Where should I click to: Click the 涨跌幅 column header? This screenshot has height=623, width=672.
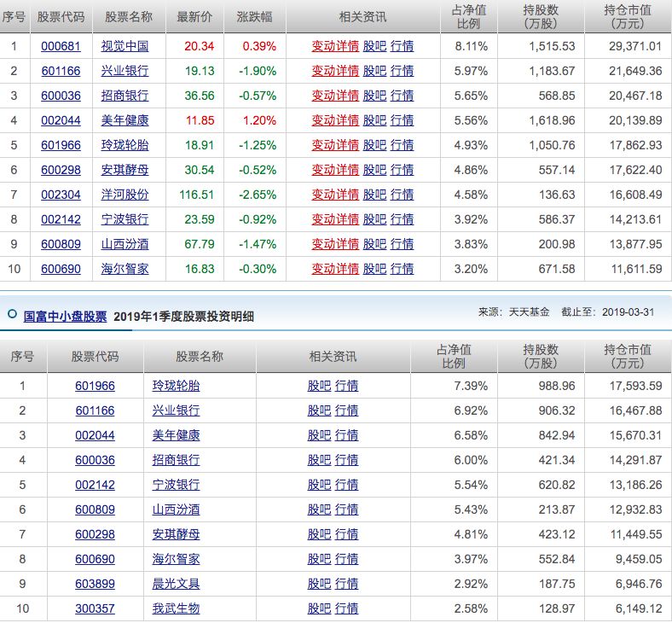255,17
